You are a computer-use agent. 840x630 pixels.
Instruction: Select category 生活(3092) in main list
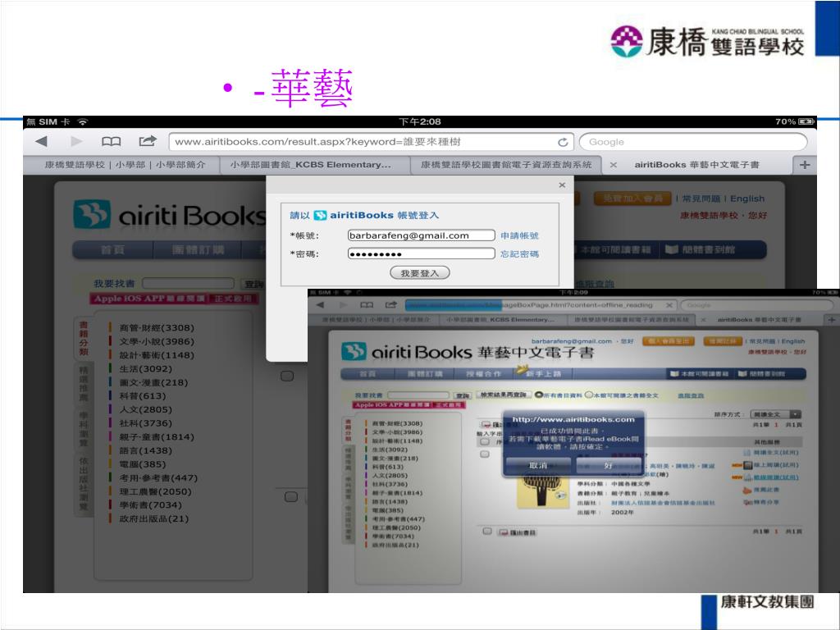coord(145,369)
